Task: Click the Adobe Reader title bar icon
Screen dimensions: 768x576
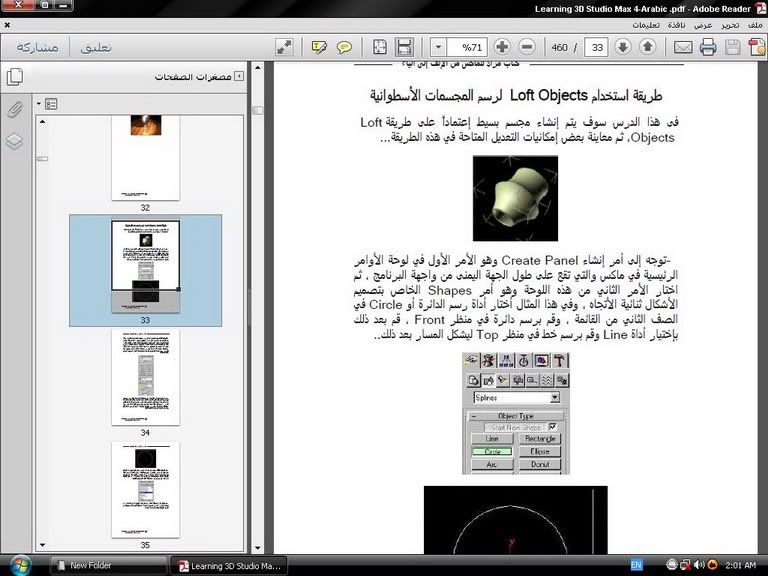Action: 761,8
